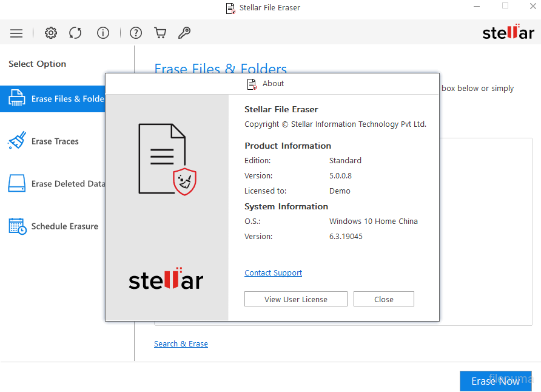Click the Schedule Erasure calendar icon
Screen dimensions: 541x392
click(17, 226)
